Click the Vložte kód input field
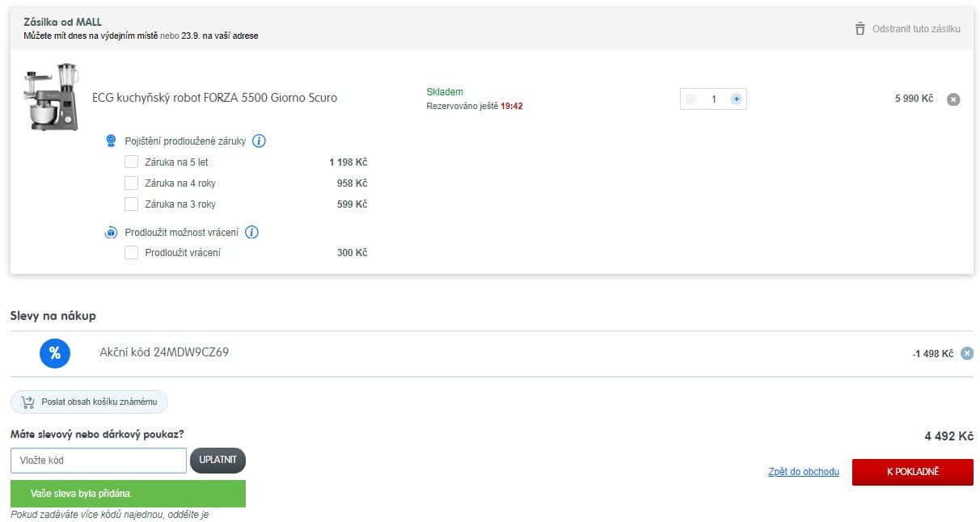 (x=99, y=461)
